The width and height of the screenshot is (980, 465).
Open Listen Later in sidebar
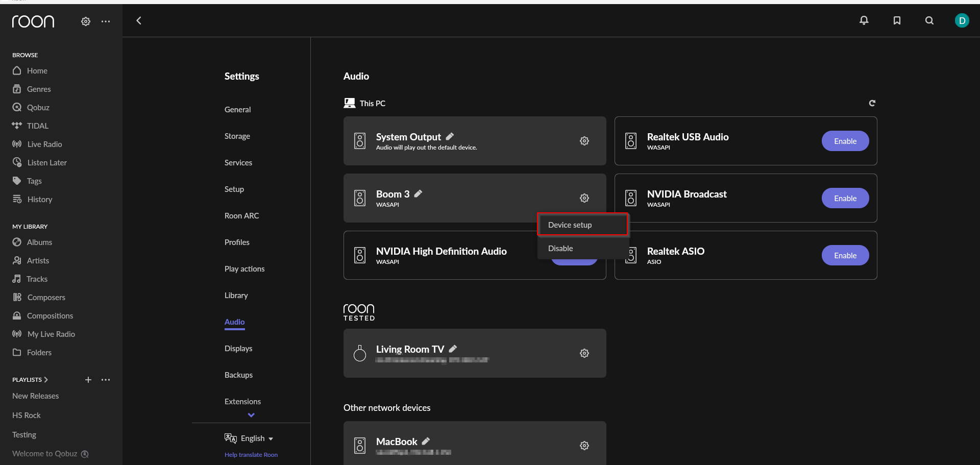(x=40, y=162)
